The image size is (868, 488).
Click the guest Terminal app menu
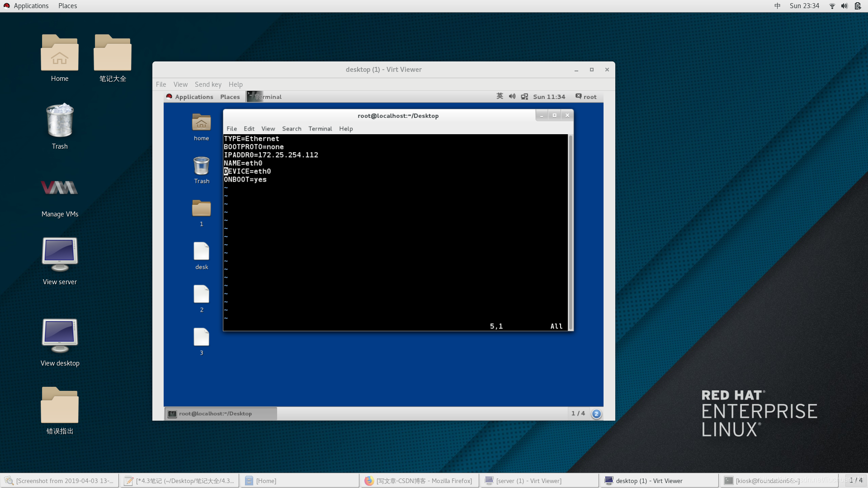coord(264,97)
